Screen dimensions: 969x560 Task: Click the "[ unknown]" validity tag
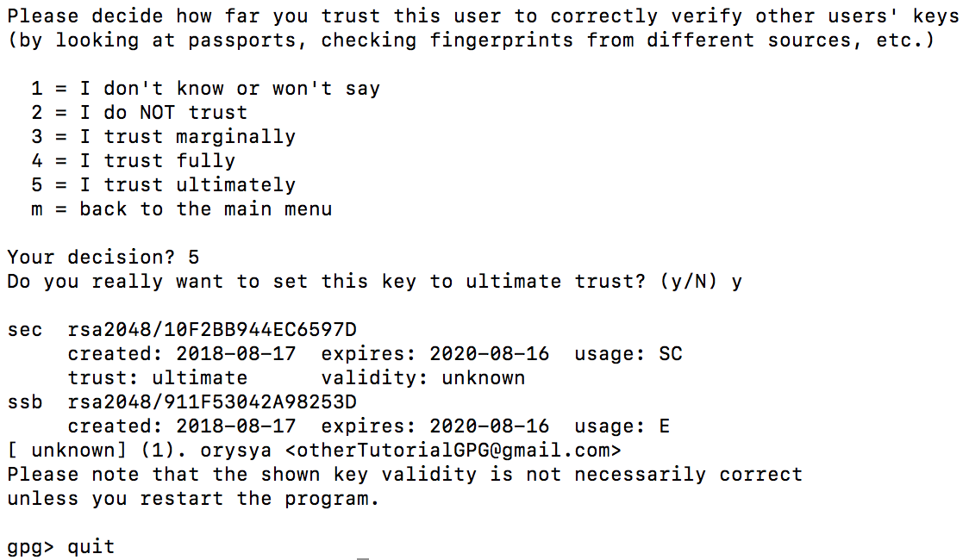pos(60,451)
